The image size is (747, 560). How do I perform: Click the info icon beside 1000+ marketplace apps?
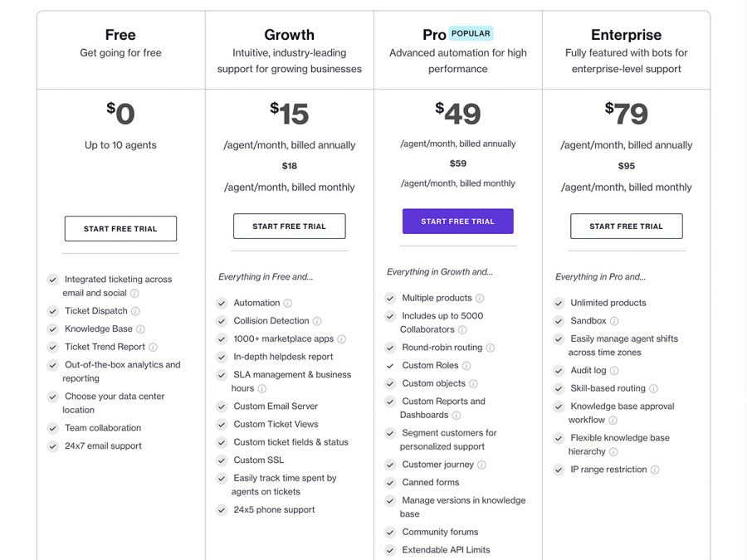tap(342, 338)
